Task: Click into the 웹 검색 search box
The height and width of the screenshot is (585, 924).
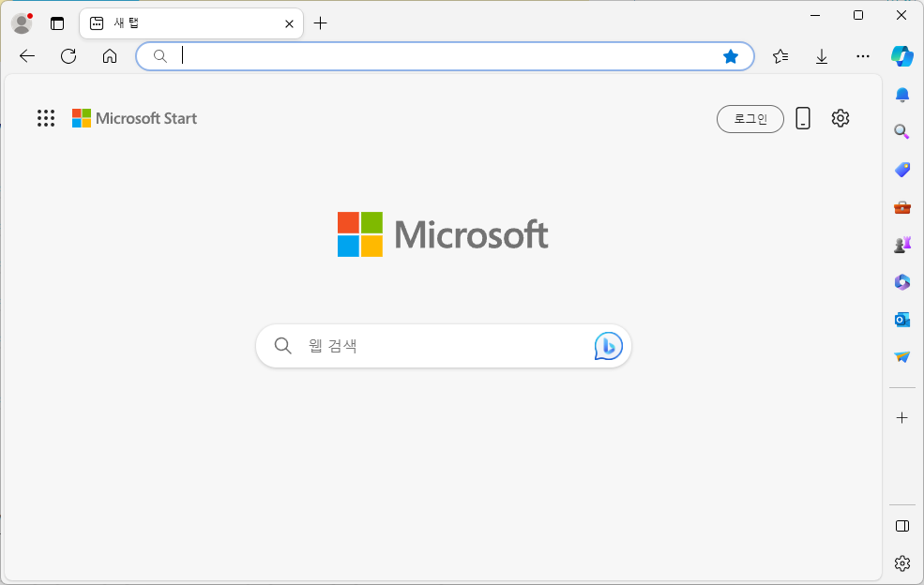Action: 443,346
